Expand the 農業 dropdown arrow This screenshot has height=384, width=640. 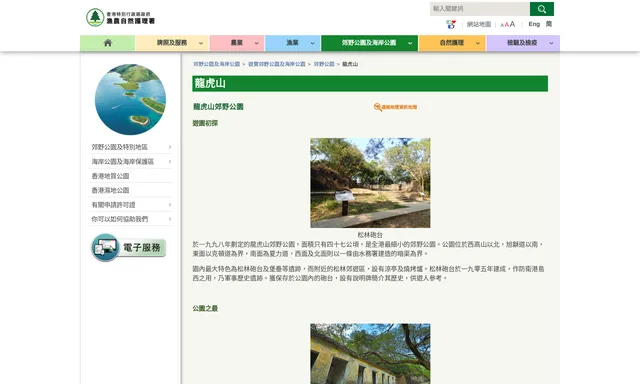tap(256, 43)
